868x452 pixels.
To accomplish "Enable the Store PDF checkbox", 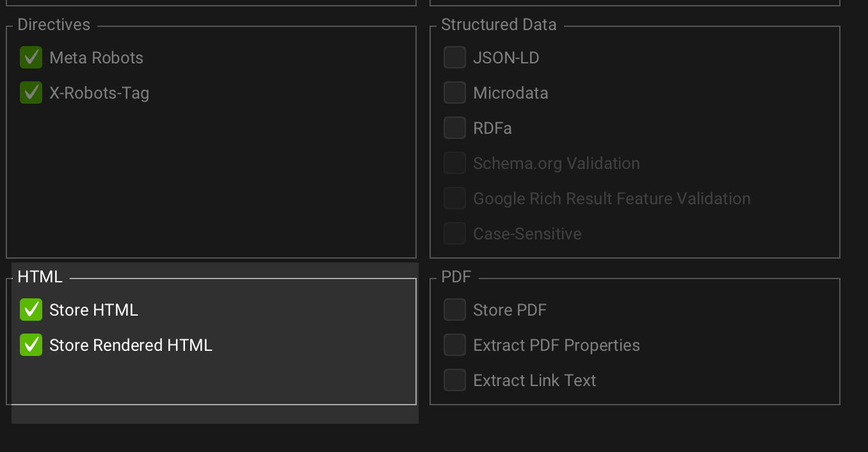I will click(x=454, y=310).
